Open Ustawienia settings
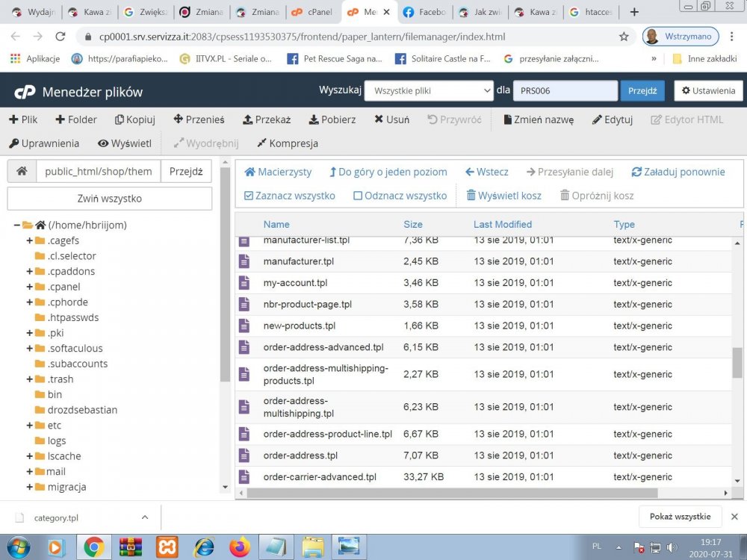 coord(708,90)
